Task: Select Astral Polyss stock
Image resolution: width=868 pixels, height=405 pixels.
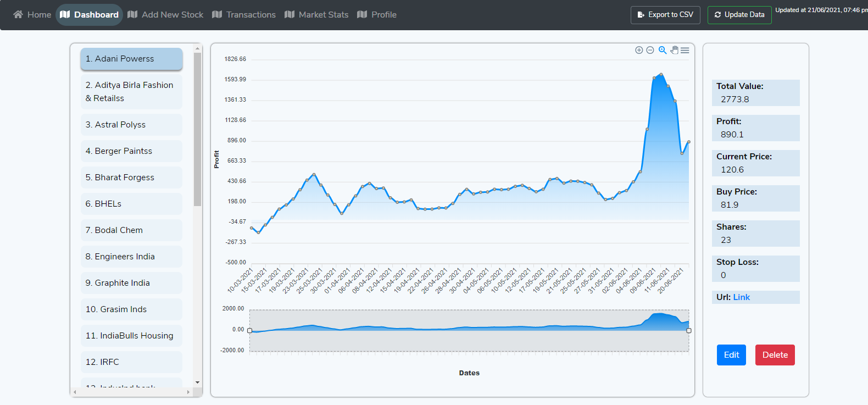Action: point(131,125)
